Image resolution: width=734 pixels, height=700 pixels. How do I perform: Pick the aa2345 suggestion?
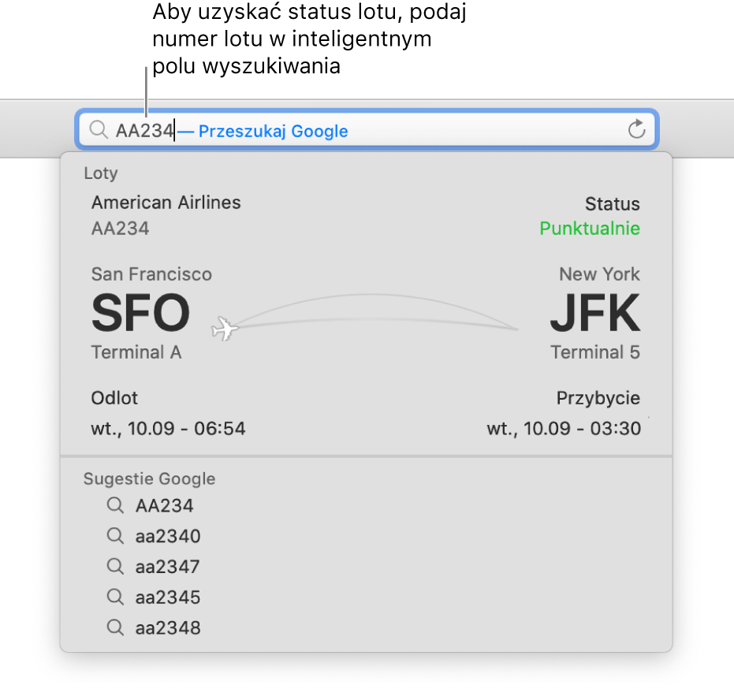point(168,598)
